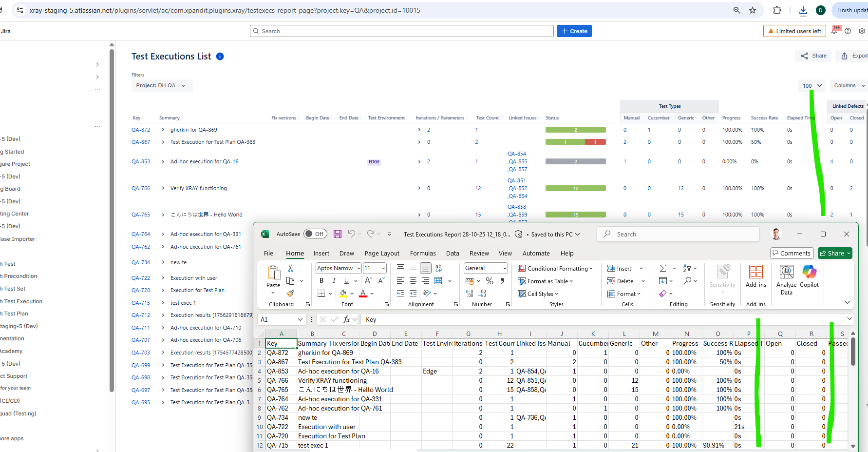Click the Jira search field
This screenshot has height=452, width=868.
click(x=402, y=31)
